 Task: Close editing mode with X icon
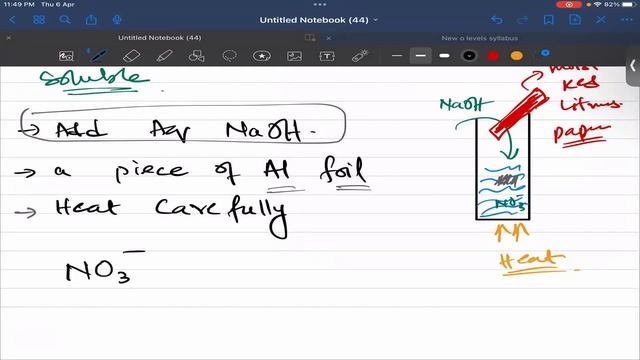[x=601, y=20]
